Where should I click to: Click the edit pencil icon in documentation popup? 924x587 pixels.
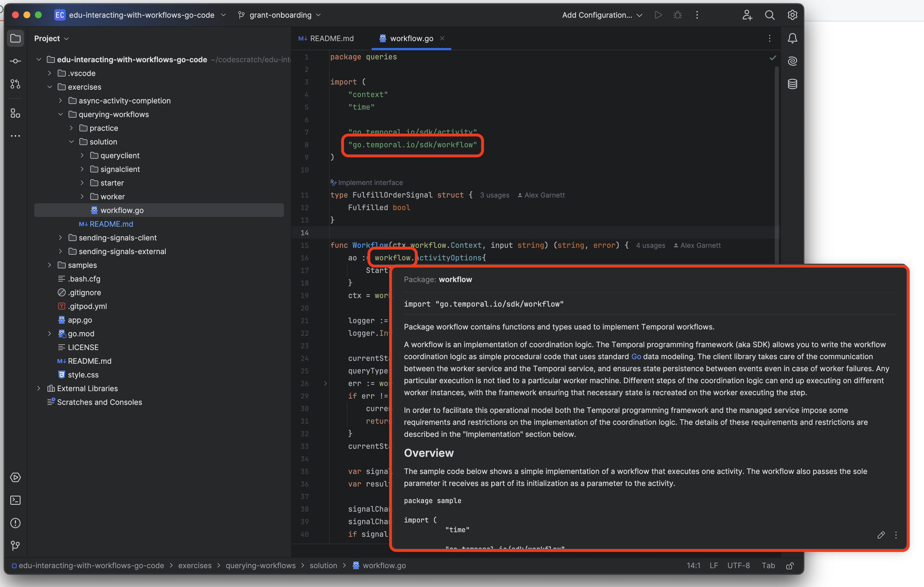pyautogui.click(x=881, y=535)
